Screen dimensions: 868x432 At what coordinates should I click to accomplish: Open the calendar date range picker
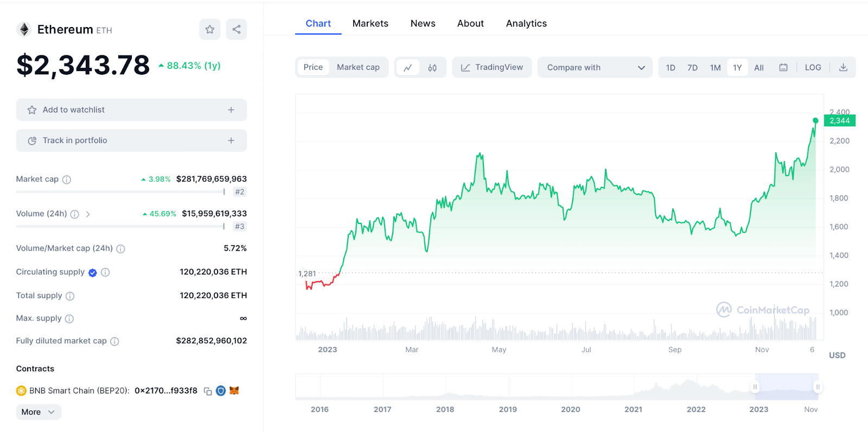click(783, 68)
